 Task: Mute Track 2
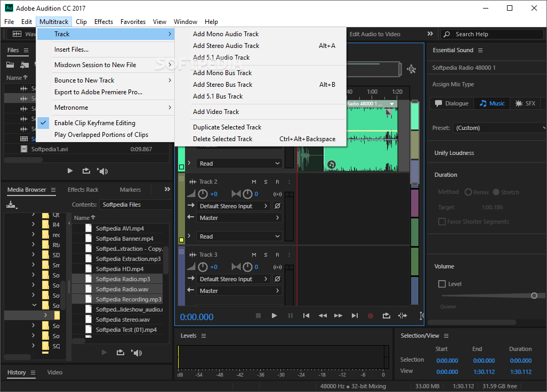(254, 182)
